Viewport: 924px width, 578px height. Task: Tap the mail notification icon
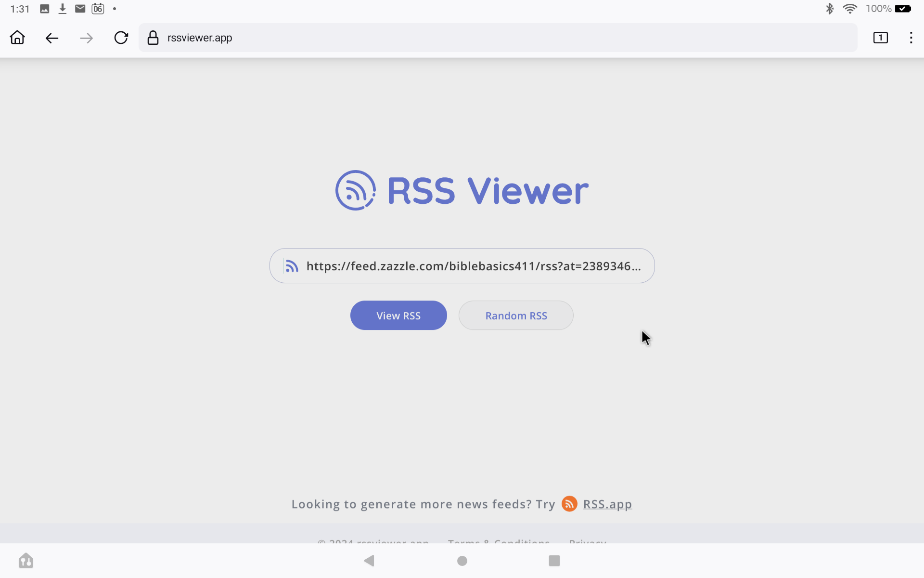tap(80, 9)
